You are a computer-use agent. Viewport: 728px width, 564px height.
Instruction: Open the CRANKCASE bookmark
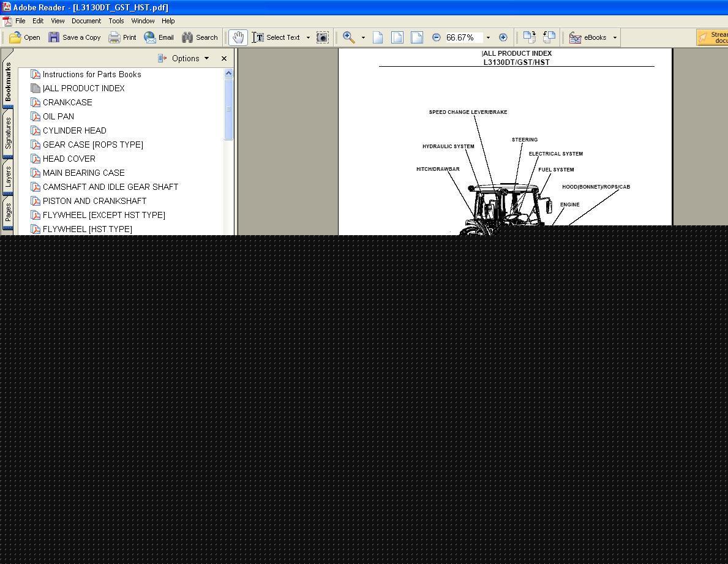point(67,102)
